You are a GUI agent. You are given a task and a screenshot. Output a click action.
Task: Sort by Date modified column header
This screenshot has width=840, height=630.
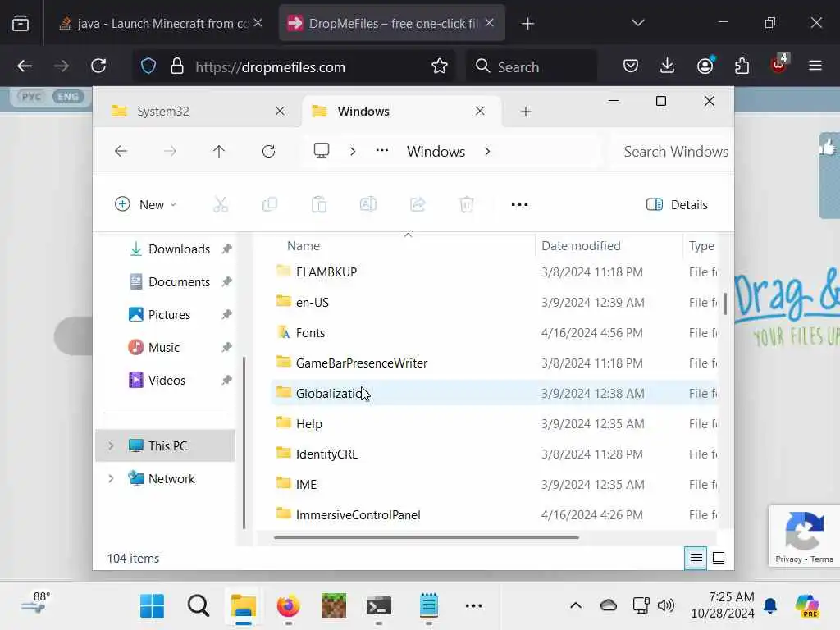pos(581,246)
